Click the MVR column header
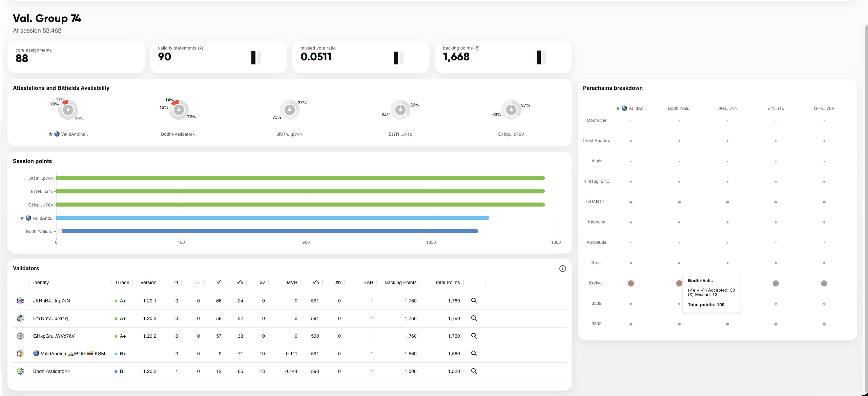868x396 pixels. tap(292, 282)
